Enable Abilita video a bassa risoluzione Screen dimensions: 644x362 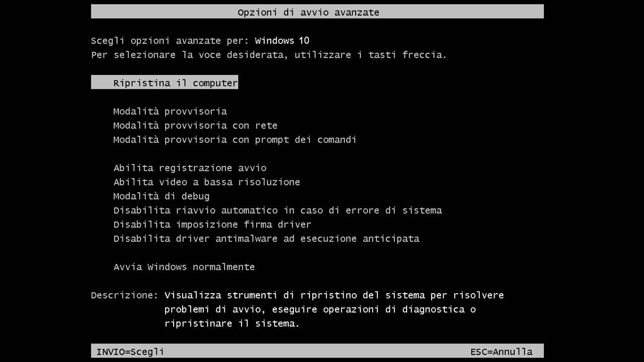pos(206,182)
